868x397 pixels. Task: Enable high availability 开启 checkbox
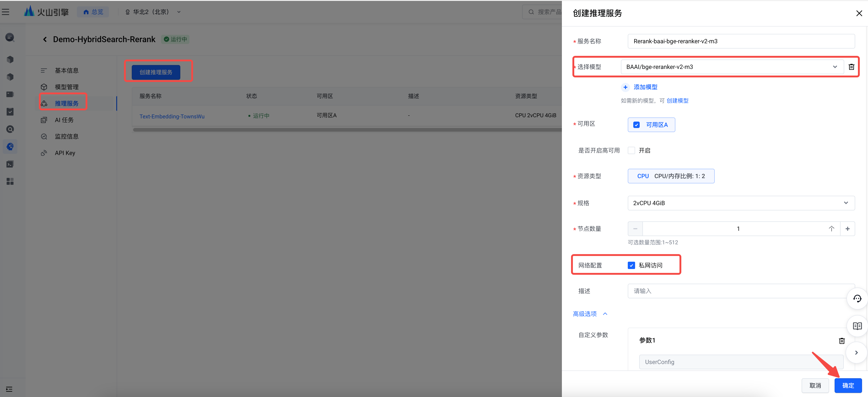click(x=631, y=150)
